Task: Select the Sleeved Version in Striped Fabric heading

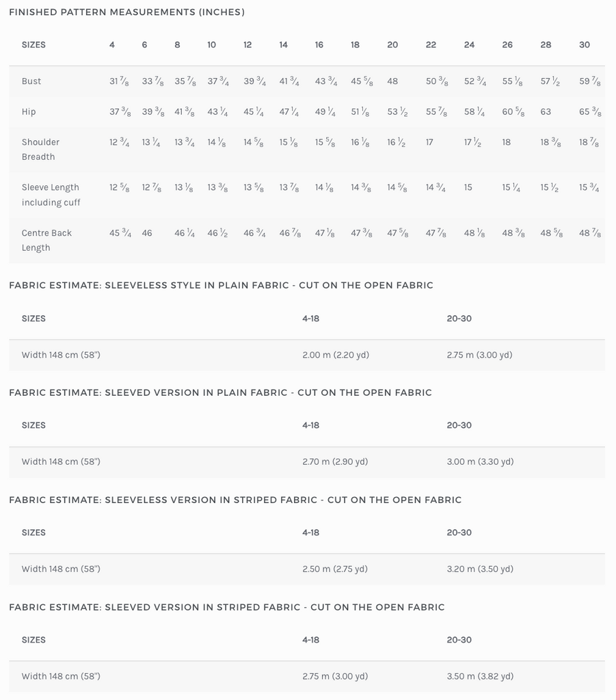Action: coord(227,608)
